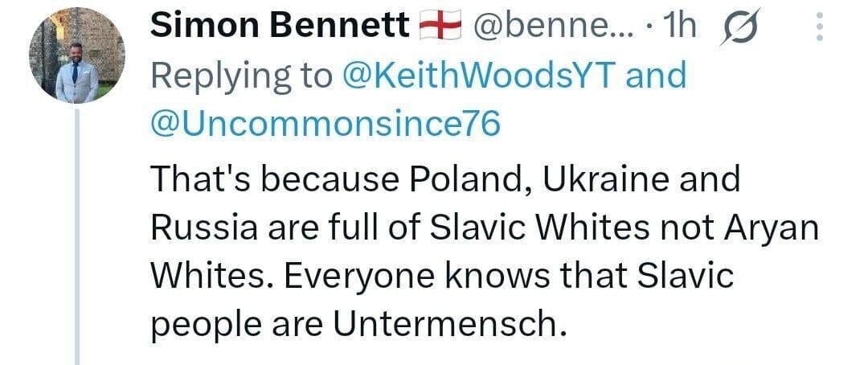The image size is (868, 365).
Task: Click the "and" text between the mentions
Action: click(x=656, y=76)
